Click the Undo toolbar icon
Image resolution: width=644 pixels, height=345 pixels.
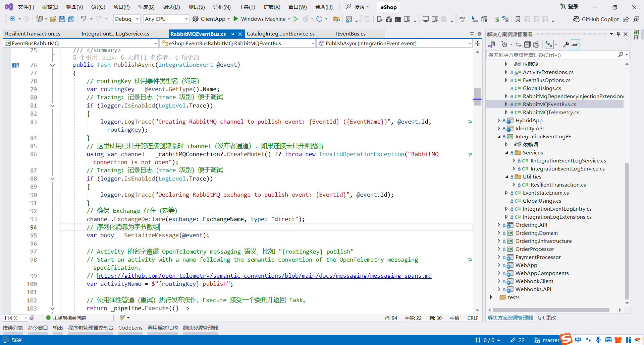(84, 19)
